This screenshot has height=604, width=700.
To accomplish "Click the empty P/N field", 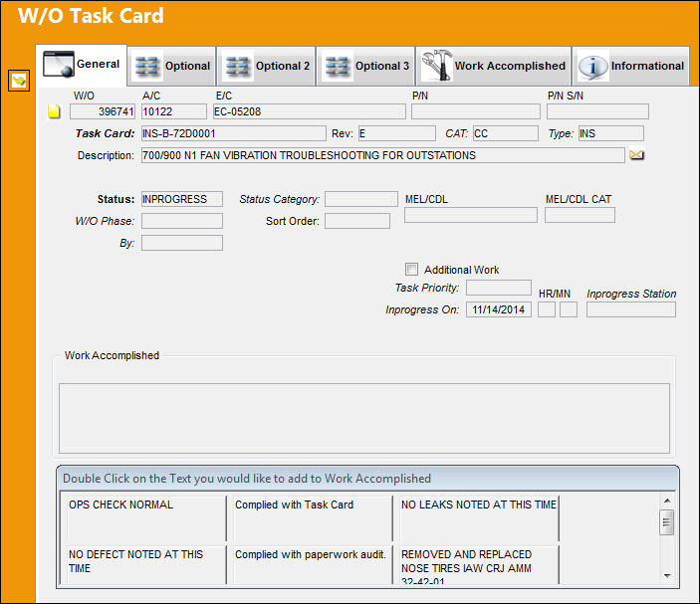I will click(x=475, y=111).
